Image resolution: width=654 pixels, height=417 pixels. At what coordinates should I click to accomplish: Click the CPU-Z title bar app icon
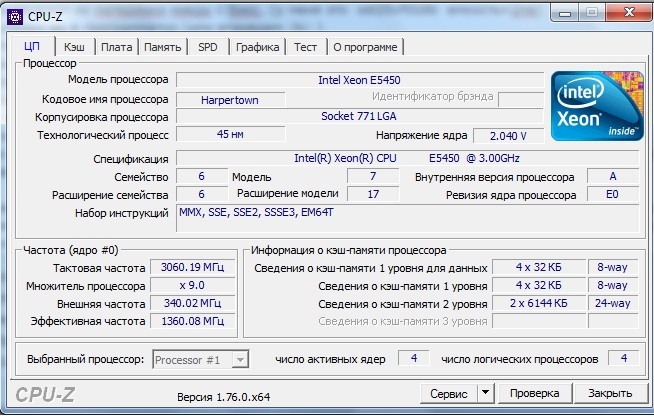click(x=15, y=17)
